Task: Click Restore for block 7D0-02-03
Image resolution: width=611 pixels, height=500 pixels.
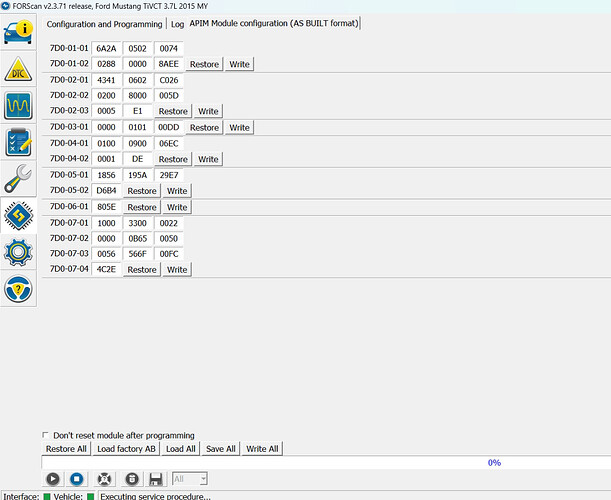Action: [x=173, y=111]
